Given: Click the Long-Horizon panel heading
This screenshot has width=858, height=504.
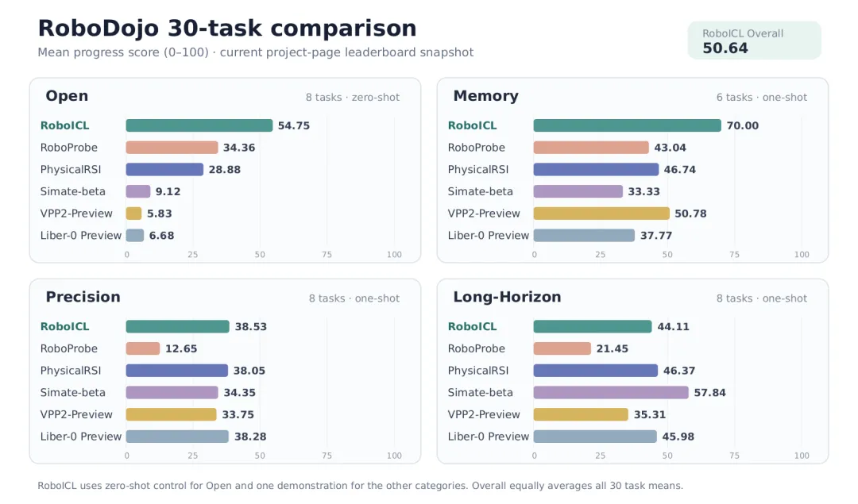Looking at the screenshot, I should click(507, 297).
